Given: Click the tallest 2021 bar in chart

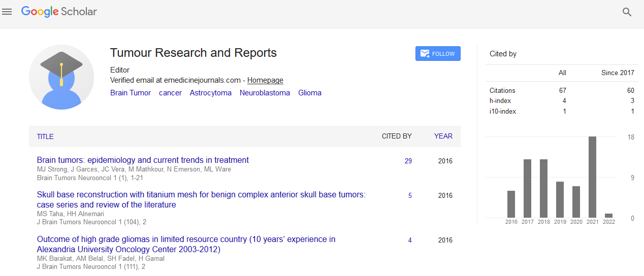Looking at the screenshot, I should coord(592,177).
